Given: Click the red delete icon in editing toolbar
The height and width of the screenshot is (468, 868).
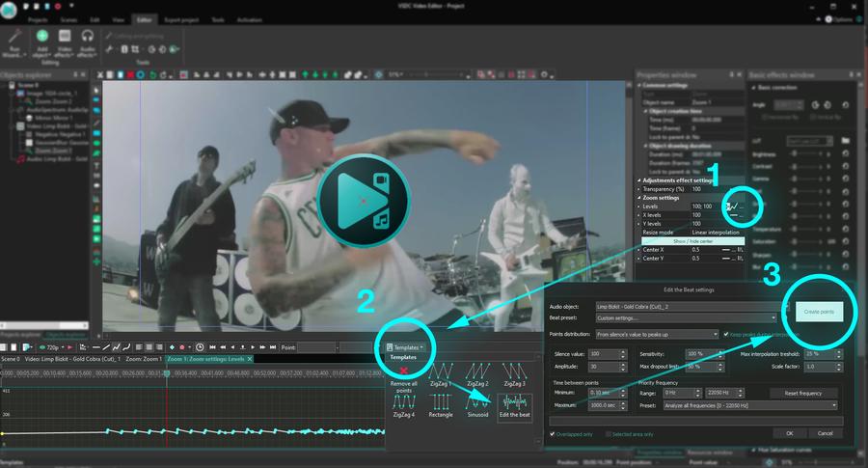Looking at the screenshot, I should pos(130,74).
